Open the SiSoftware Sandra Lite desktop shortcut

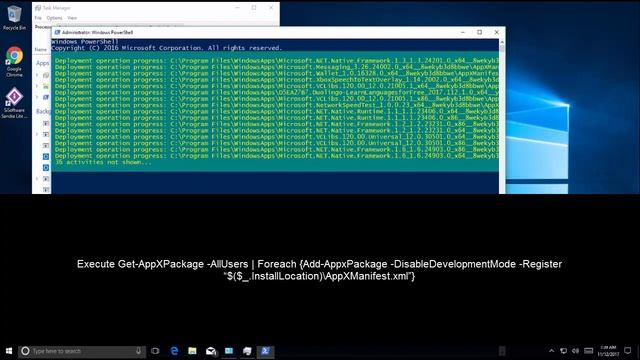[14, 103]
